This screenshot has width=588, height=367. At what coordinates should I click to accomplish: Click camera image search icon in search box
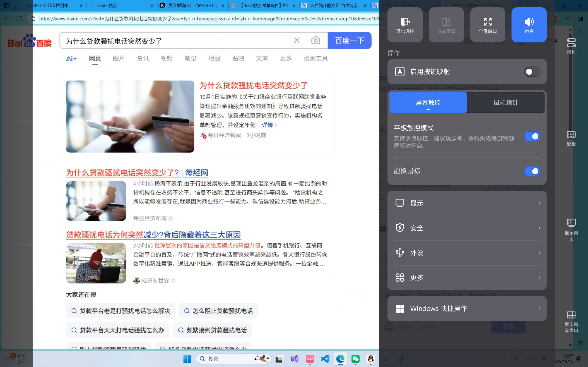pos(315,40)
